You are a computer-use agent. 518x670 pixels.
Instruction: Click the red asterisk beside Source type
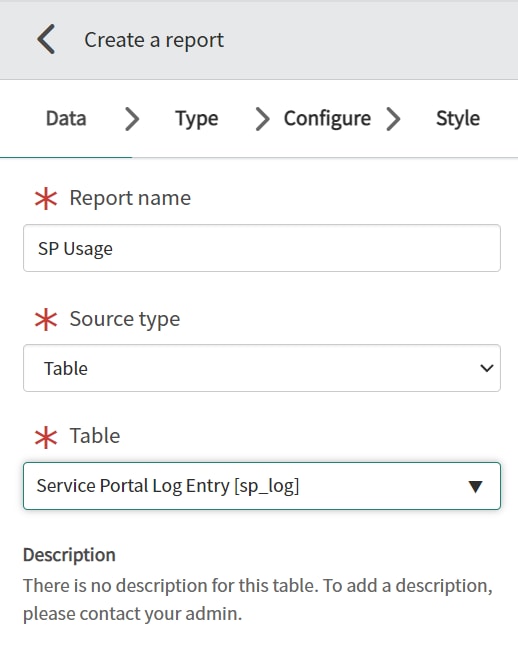(46, 320)
